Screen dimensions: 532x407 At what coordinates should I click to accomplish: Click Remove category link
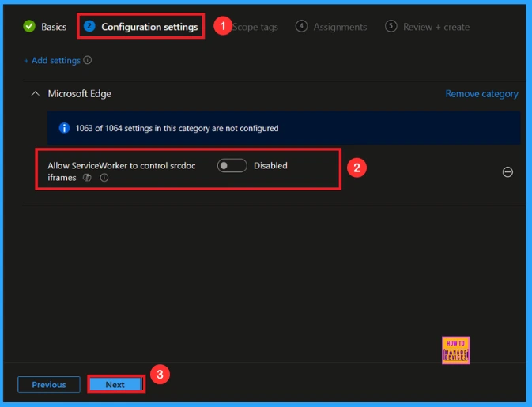[x=481, y=94]
